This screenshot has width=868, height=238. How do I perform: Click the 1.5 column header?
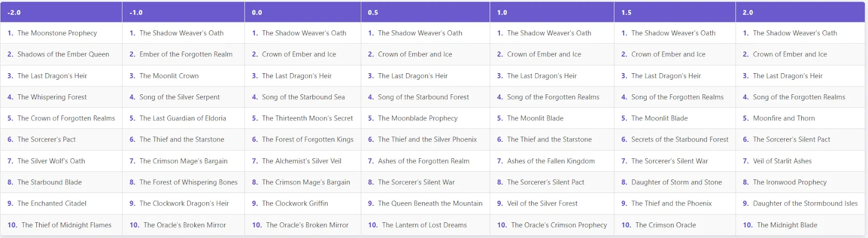click(674, 12)
